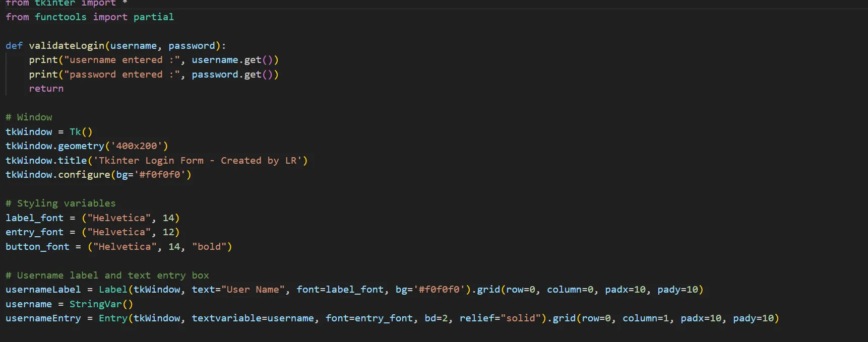Click the word partial in the import line
This screenshot has height=342, width=868.
click(x=153, y=17)
